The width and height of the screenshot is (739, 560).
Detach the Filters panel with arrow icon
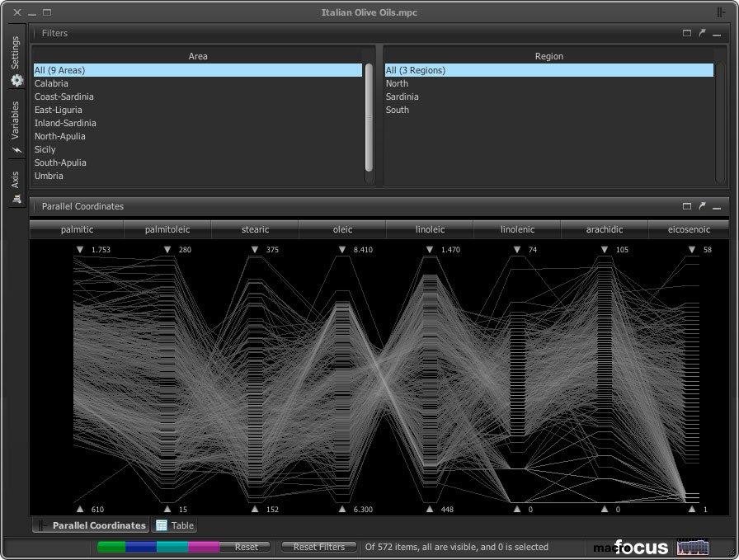[x=702, y=33]
